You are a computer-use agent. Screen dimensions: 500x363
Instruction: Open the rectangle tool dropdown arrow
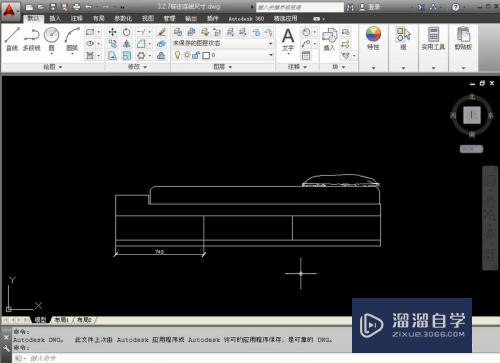click(99, 32)
